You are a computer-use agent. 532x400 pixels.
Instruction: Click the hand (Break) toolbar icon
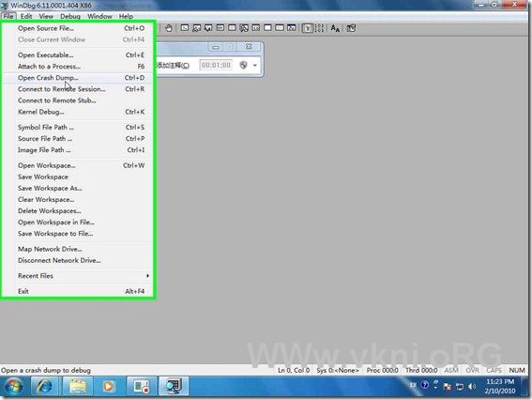tap(169, 28)
